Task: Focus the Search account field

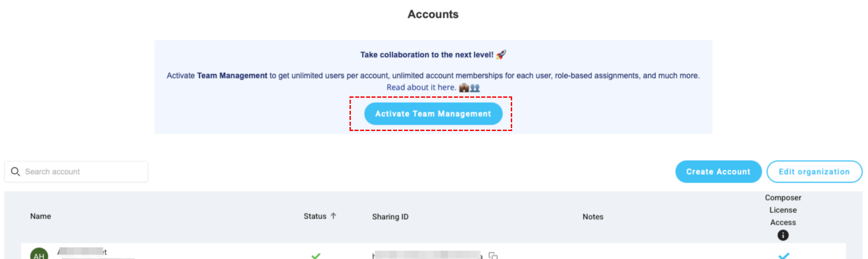Action: [x=76, y=172]
